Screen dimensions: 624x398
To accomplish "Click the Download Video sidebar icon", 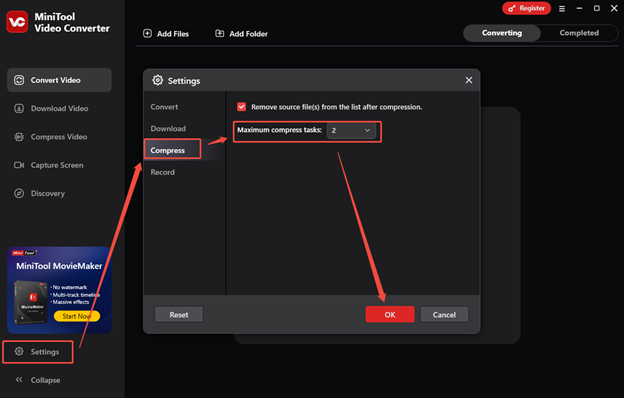I will tap(19, 108).
